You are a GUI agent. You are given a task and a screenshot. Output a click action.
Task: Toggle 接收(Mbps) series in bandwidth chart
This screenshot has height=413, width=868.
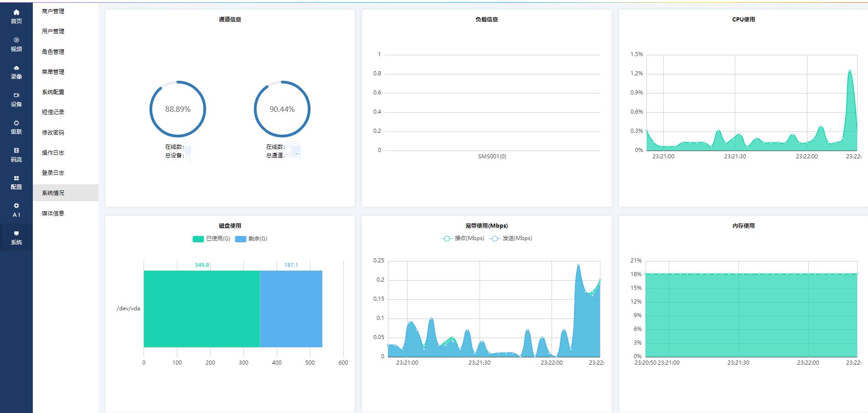click(463, 238)
